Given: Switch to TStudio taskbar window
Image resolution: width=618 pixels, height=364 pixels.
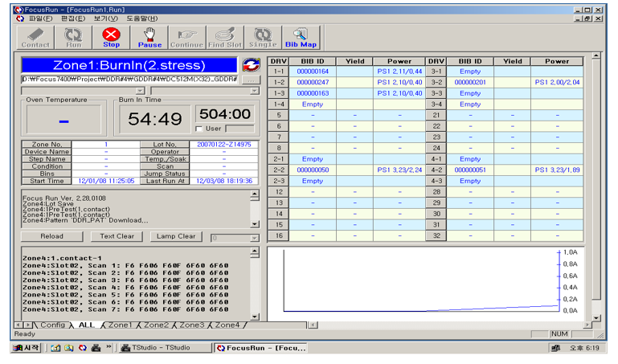Looking at the screenshot, I should pyautogui.click(x=166, y=348).
